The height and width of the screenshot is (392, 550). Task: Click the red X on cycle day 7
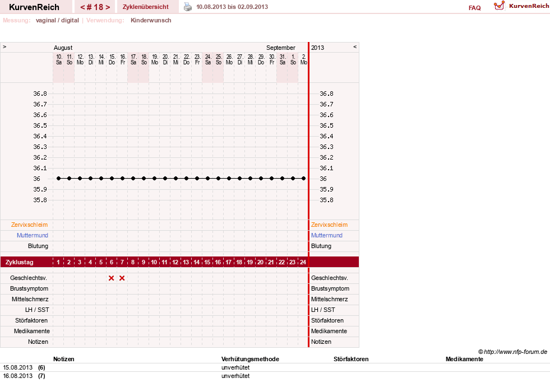tap(122, 278)
